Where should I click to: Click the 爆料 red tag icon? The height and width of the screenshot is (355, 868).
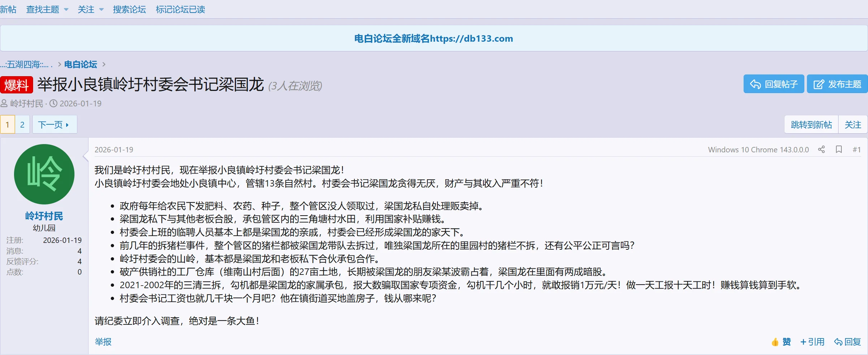click(x=17, y=85)
